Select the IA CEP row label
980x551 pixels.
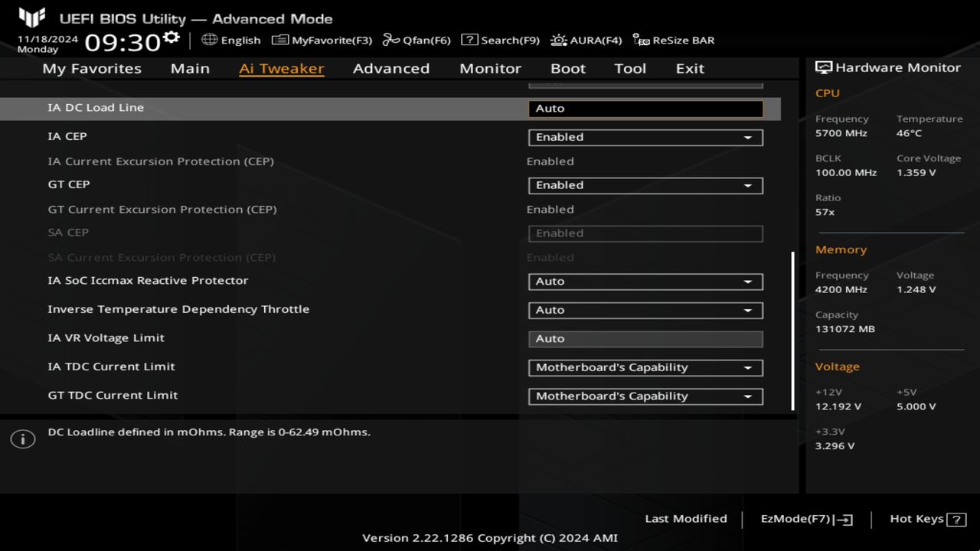pos(67,136)
